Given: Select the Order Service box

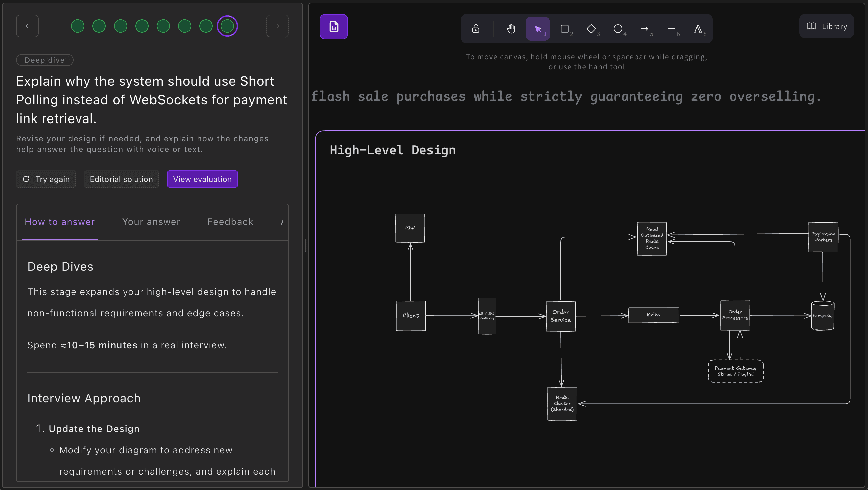Looking at the screenshot, I should coord(561,316).
